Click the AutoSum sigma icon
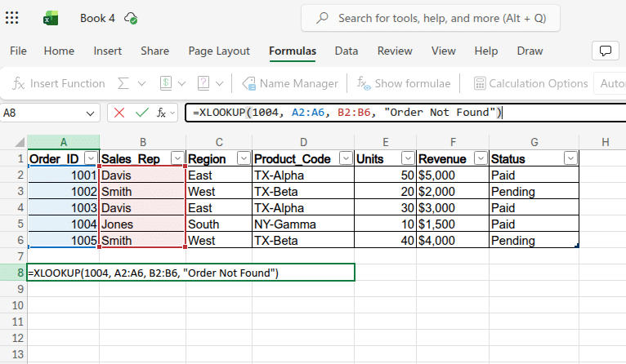Screen dimensions: 626x364 [x=123, y=83]
